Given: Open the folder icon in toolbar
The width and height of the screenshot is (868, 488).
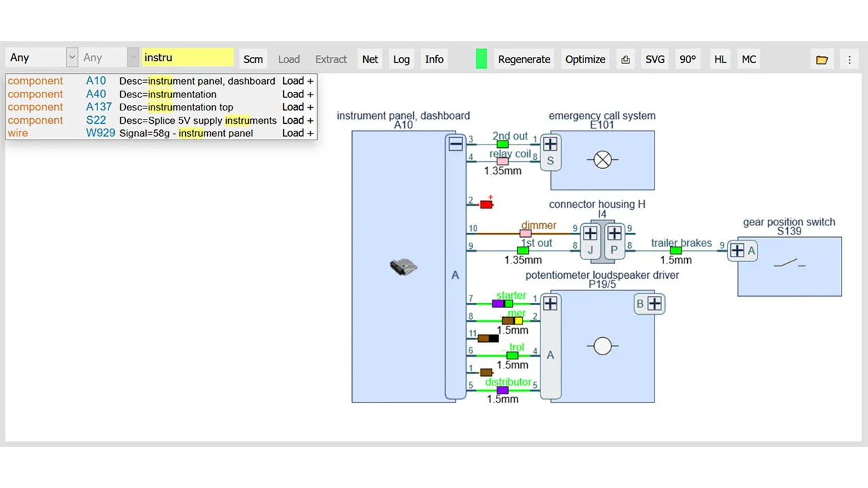Looking at the screenshot, I should tap(821, 59).
